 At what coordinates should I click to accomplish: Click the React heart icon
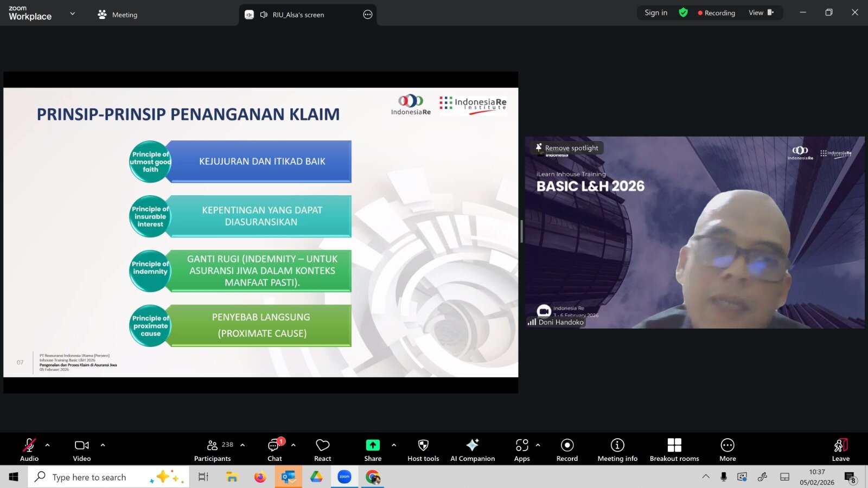point(322,450)
